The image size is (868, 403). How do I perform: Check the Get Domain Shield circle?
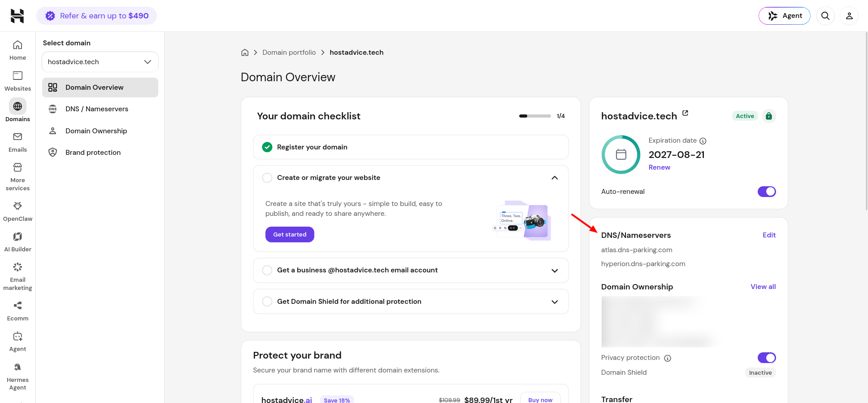[x=267, y=302]
